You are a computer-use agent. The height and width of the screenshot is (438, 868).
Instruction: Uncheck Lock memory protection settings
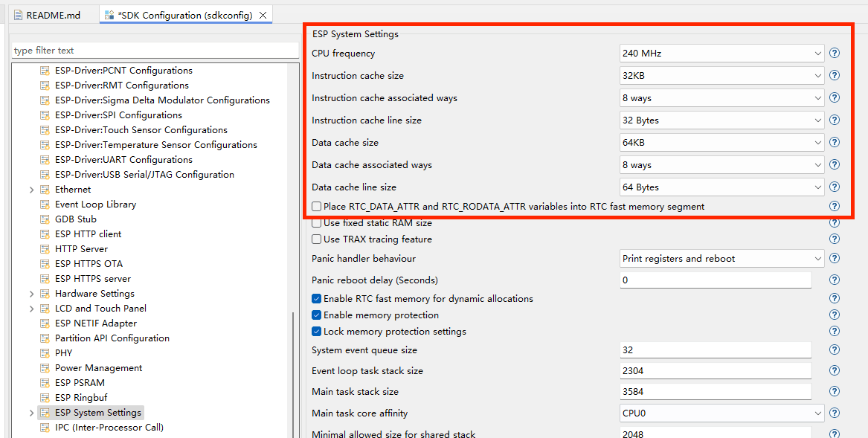click(317, 331)
